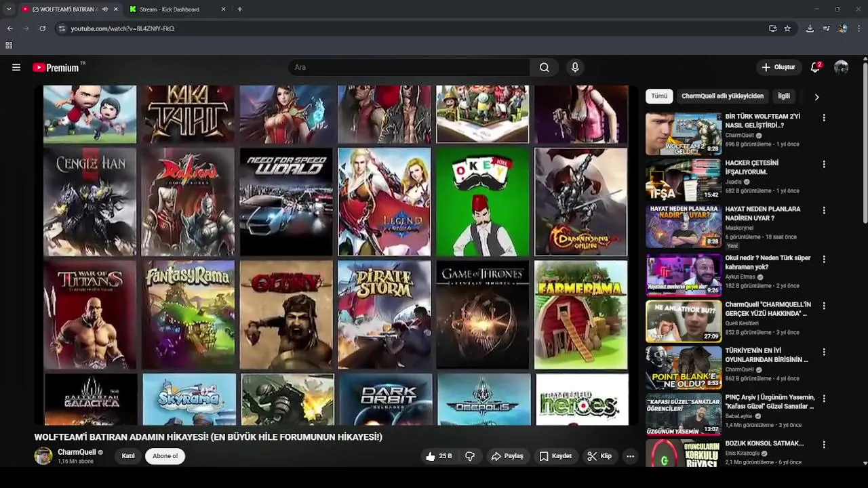This screenshot has width=868, height=488.
Task: Open Okul nedir video thumbnail
Action: click(x=684, y=275)
